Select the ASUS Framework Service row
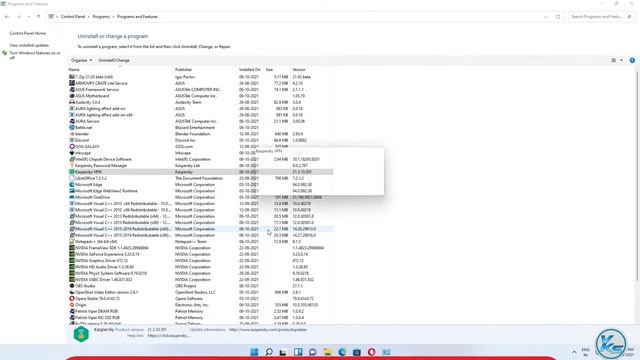Screen dimensions: 640x360 tap(200, 89)
